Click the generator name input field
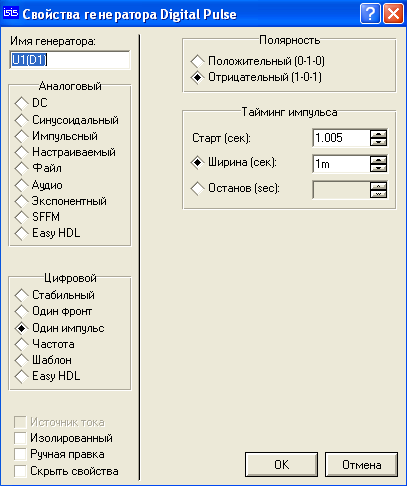407x486 pixels. 70,60
